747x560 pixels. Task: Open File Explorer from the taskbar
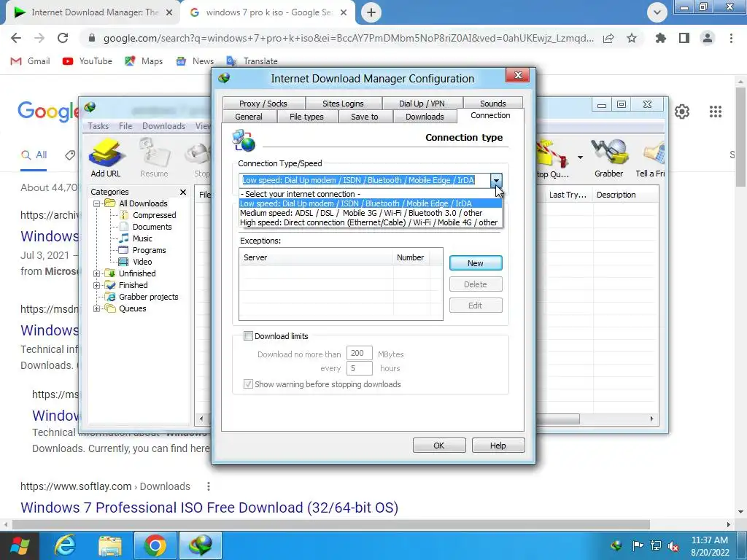pyautogui.click(x=110, y=545)
